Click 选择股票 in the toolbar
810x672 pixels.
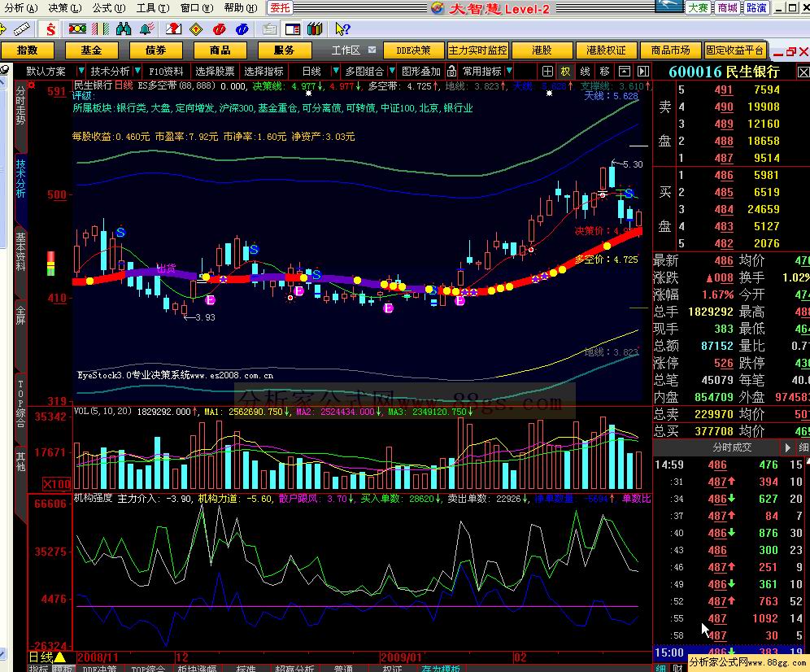215,72
